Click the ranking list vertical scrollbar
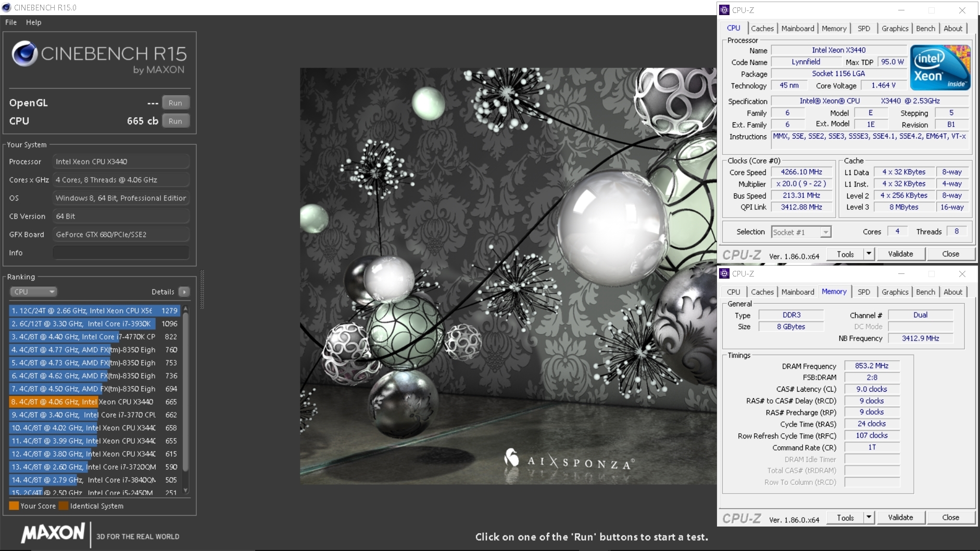980x551 pixels. pyautogui.click(x=186, y=393)
